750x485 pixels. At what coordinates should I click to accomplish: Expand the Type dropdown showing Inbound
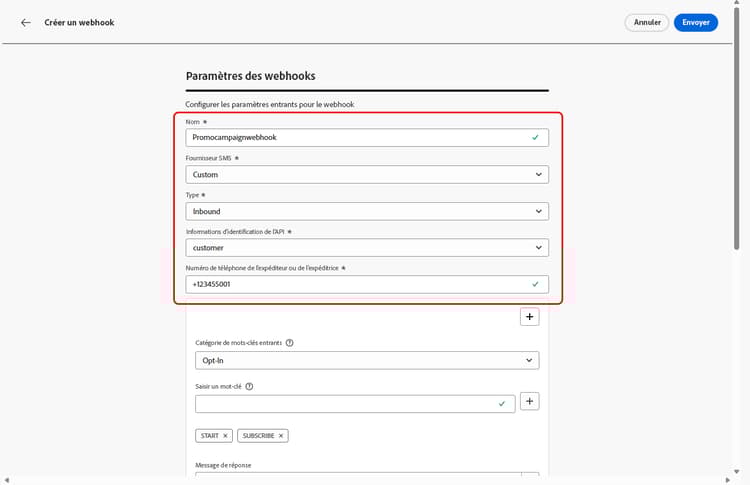pos(367,211)
